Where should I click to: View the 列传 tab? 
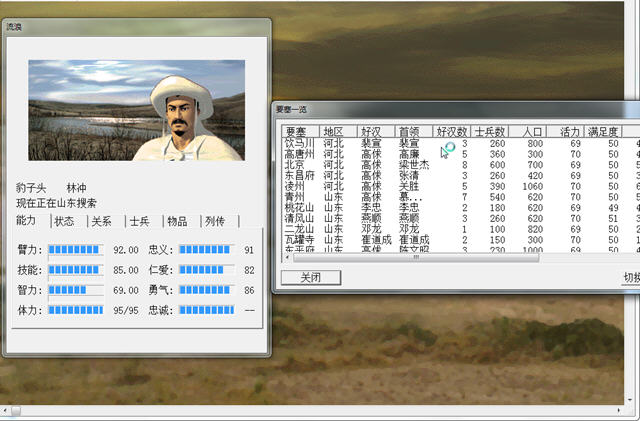215,221
